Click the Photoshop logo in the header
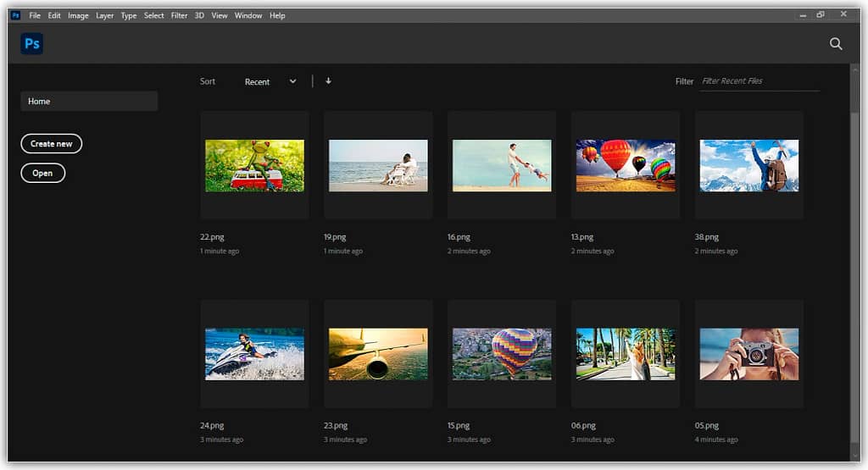Viewport: 868px width, 470px height. click(32, 44)
